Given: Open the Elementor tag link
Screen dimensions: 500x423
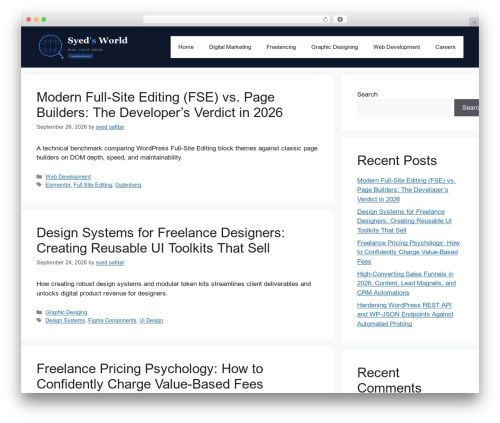Looking at the screenshot, I should [x=58, y=185].
